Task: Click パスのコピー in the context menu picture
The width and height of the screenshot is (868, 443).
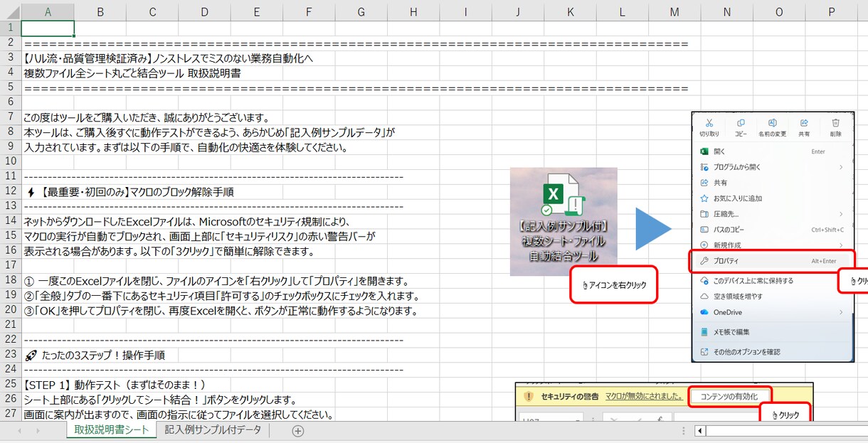Action: (773, 230)
